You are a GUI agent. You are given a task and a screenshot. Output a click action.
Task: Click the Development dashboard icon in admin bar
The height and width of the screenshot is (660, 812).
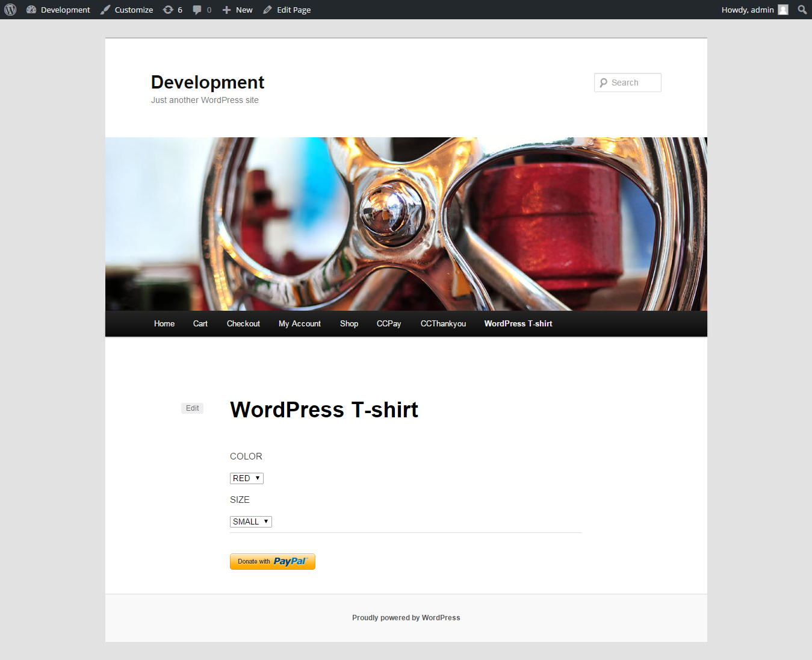31,10
